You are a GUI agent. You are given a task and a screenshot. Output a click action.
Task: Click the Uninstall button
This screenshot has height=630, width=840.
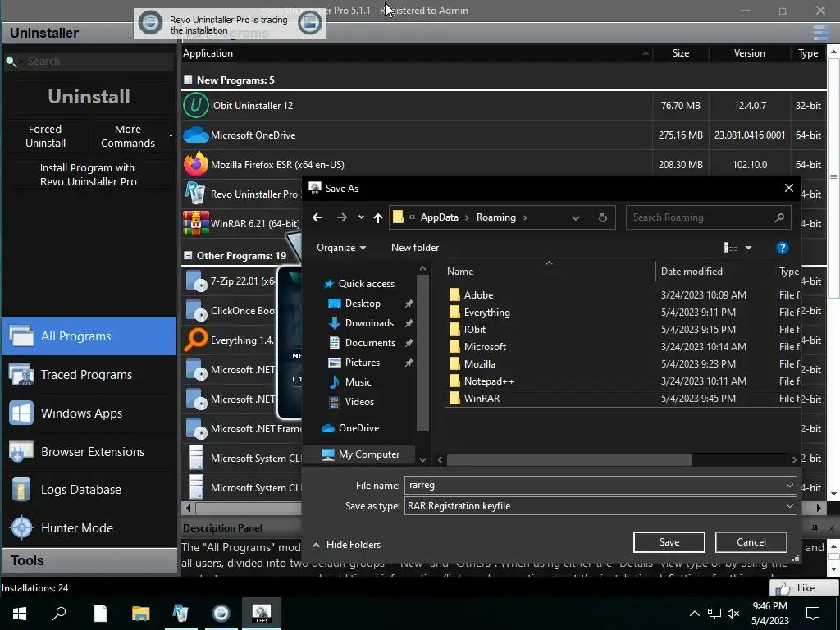(89, 97)
